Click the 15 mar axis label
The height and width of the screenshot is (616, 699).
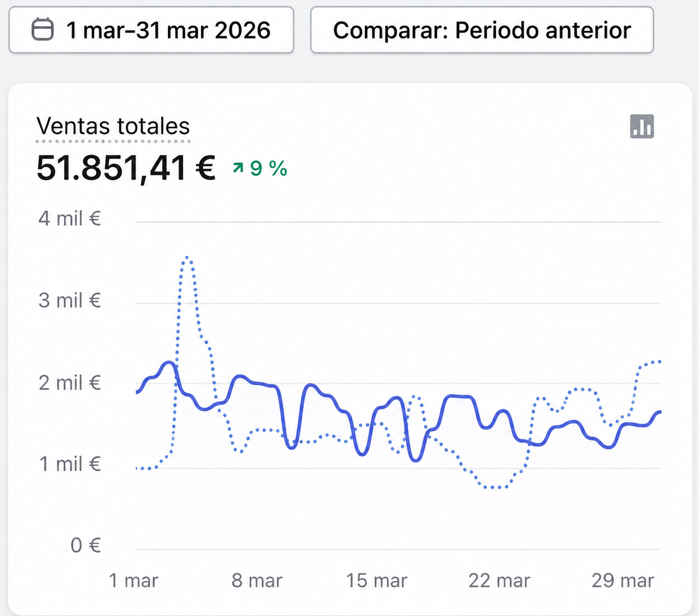coord(377,580)
